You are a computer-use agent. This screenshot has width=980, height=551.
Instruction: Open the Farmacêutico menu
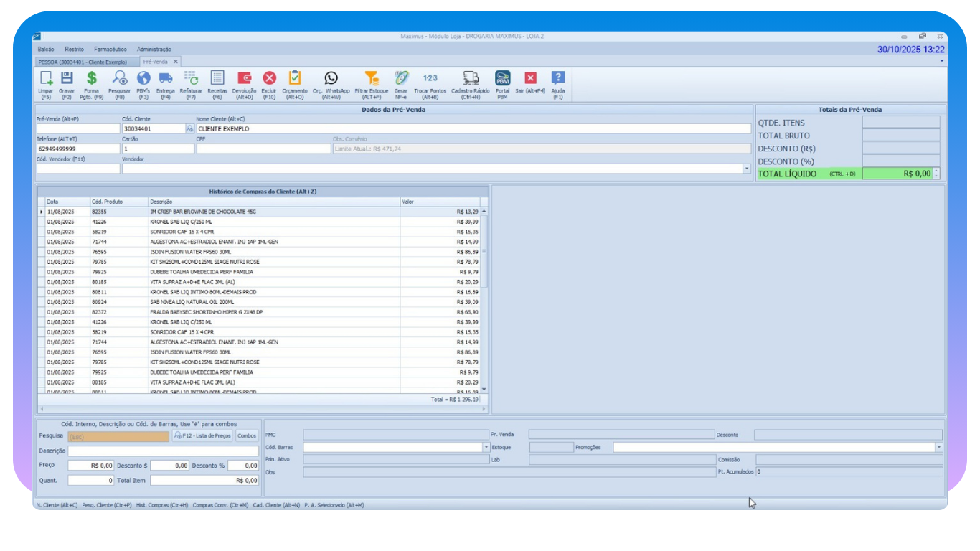(110, 49)
